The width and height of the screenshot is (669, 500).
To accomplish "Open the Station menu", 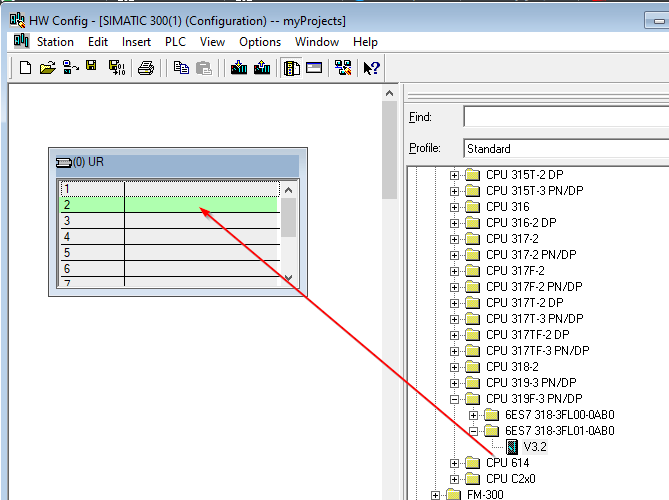I will [55, 42].
